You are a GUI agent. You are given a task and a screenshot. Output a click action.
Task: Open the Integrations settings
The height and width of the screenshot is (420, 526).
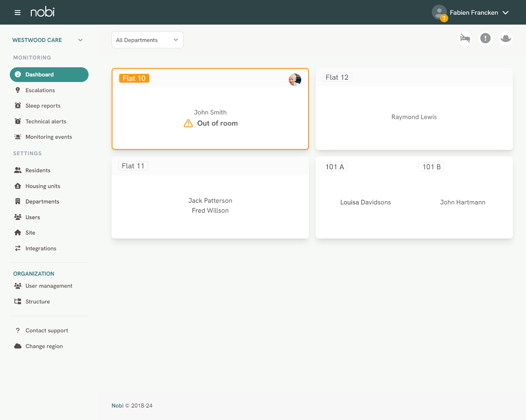pos(41,248)
